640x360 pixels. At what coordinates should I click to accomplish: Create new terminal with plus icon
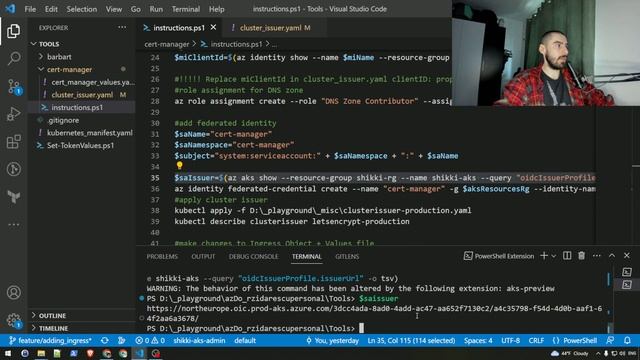pyautogui.click(x=544, y=256)
